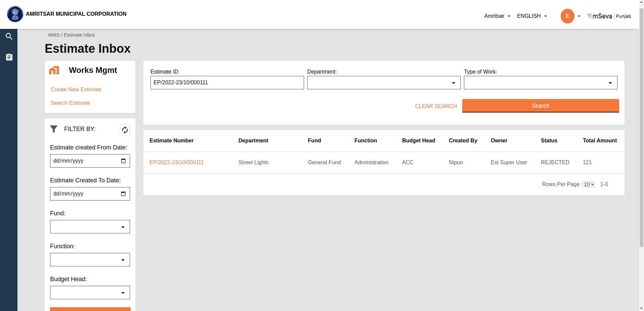Image resolution: width=644 pixels, height=311 pixels.
Task: Click the mSeva Punjab logo
Action: (609, 16)
